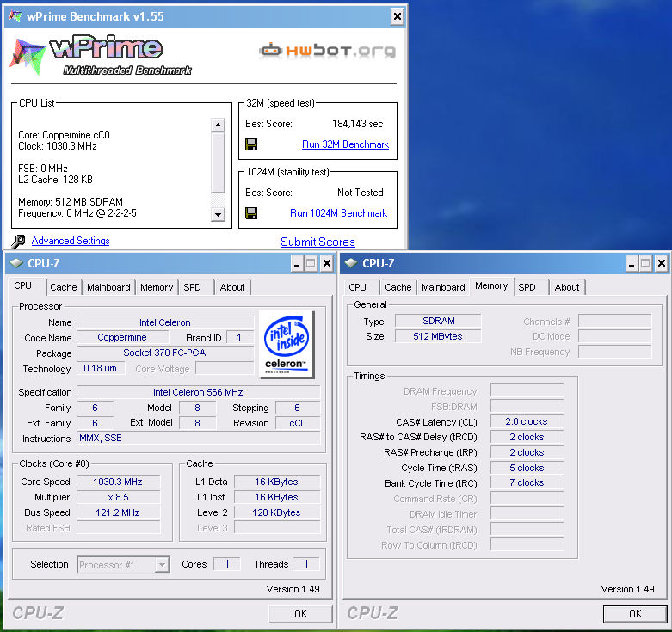The image size is (672, 632).
Task: Click Bank Cycle Time value 7 clocks
Action: (x=527, y=482)
